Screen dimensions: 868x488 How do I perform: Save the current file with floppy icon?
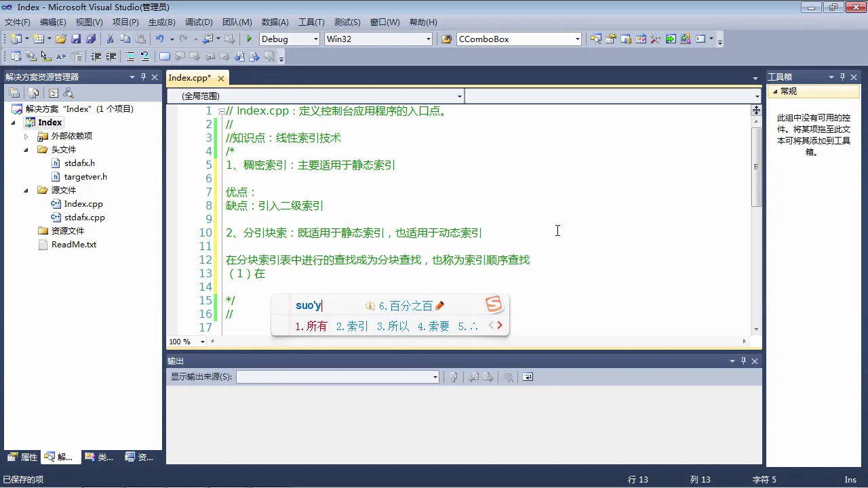click(76, 39)
